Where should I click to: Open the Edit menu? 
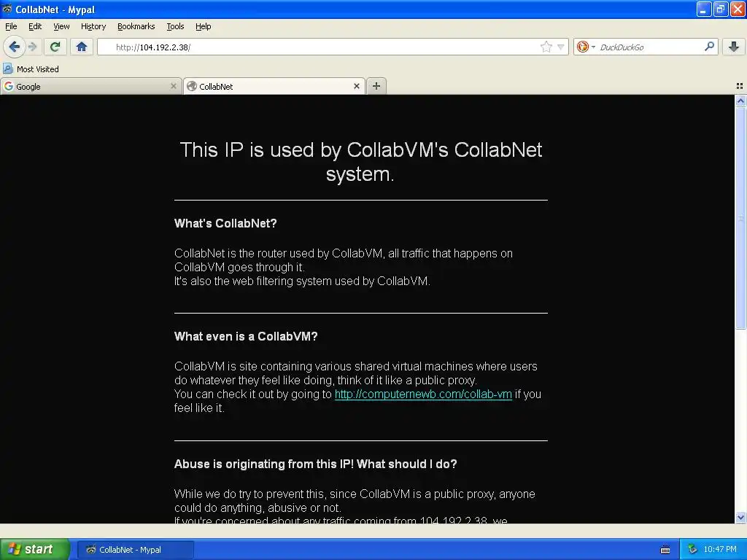pyautogui.click(x=35, y=26)
